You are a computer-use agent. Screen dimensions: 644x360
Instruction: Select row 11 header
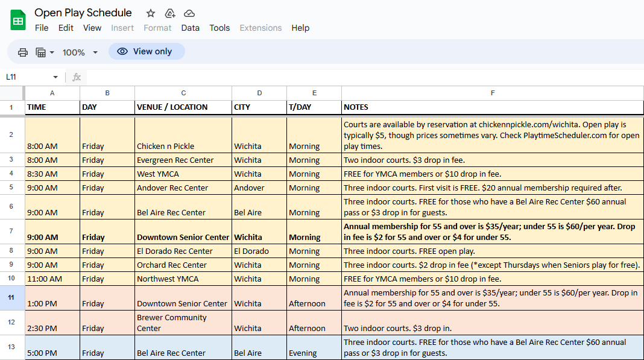coord(11,297)
